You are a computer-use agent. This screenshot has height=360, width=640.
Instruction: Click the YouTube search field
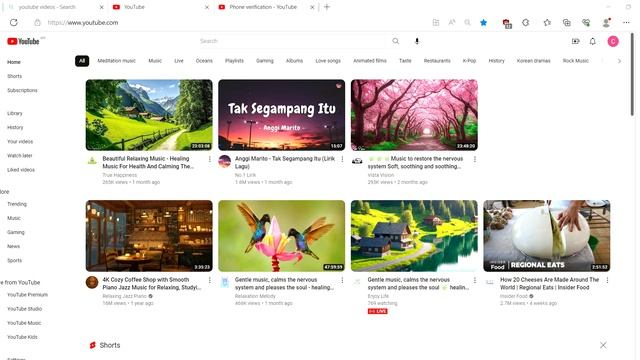coord(292,41)
